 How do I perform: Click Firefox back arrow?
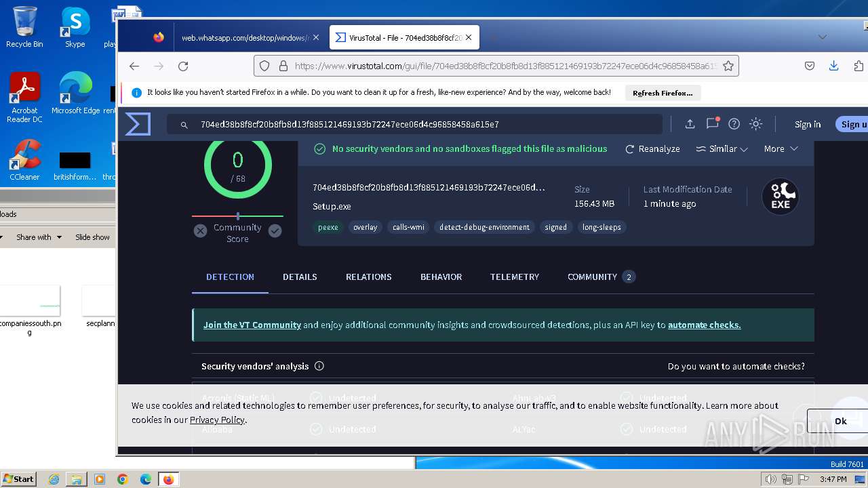click(134, 66)
